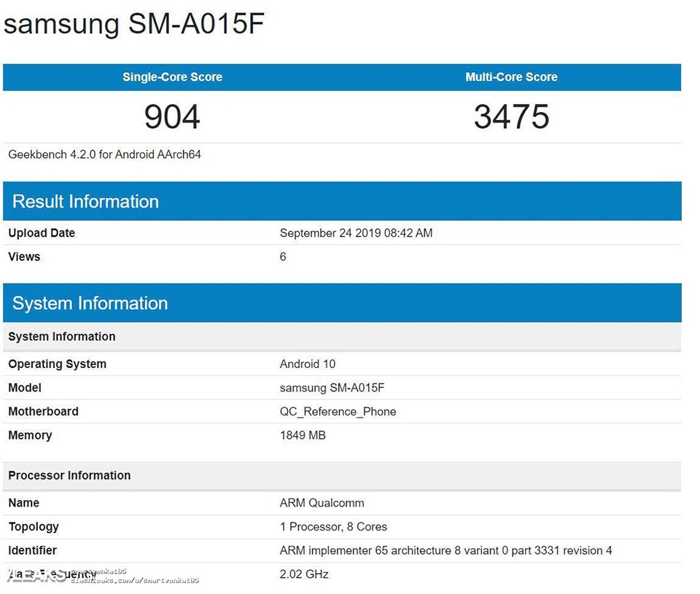Click the Motherboard label
The height and width of the screenshot is (594, 700).
coord(43,412)
